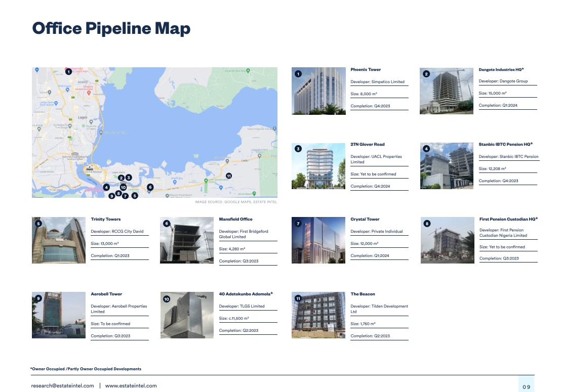
Task: Click the Owner Occupied Developments footnote
Action: click(x=86, y=369)
